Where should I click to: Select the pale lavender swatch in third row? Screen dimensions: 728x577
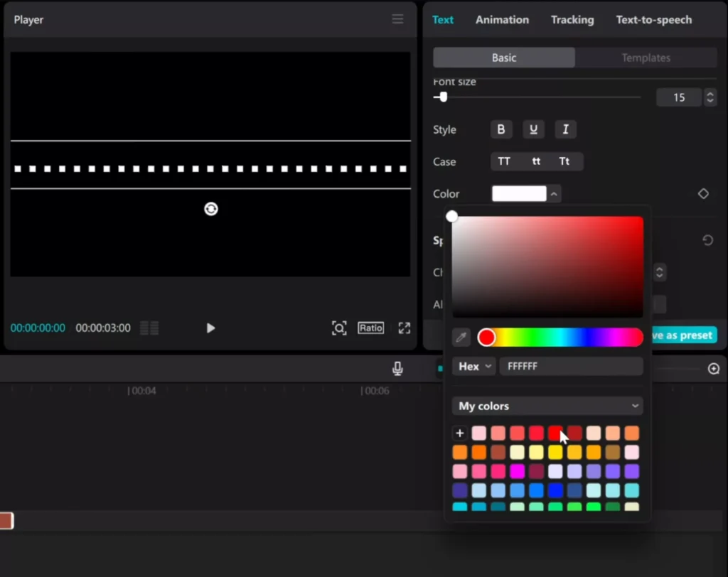click(x=555, y=471)
